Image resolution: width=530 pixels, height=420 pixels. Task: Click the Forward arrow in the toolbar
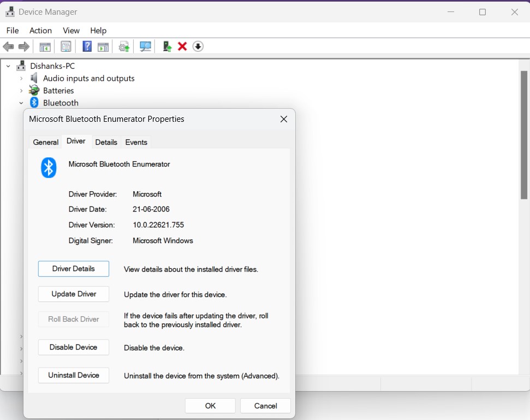(24, 47)
